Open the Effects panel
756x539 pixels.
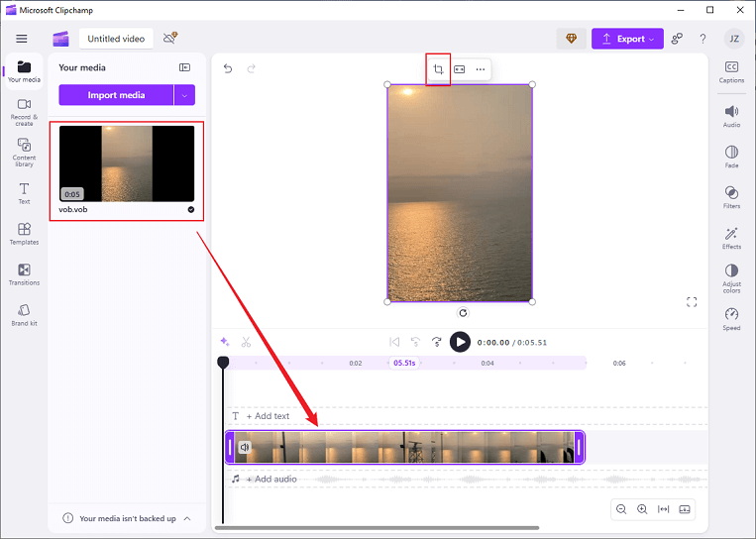[731, 238]
